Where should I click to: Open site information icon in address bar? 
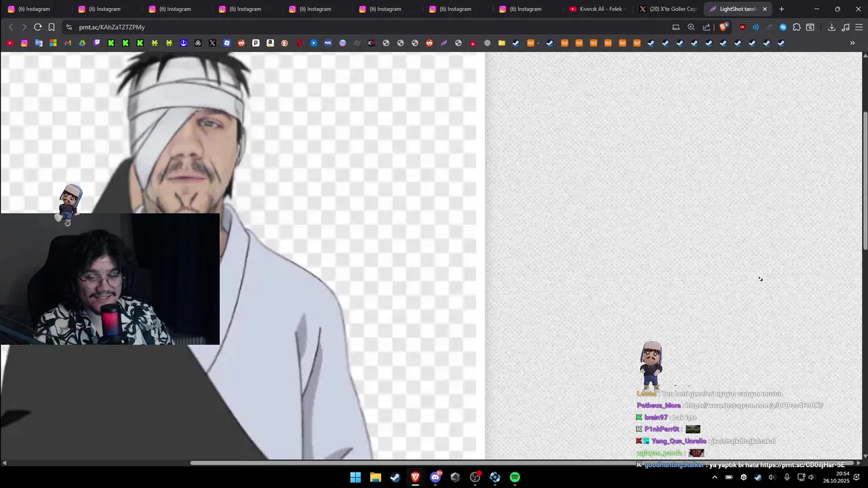tap(68, 27)
